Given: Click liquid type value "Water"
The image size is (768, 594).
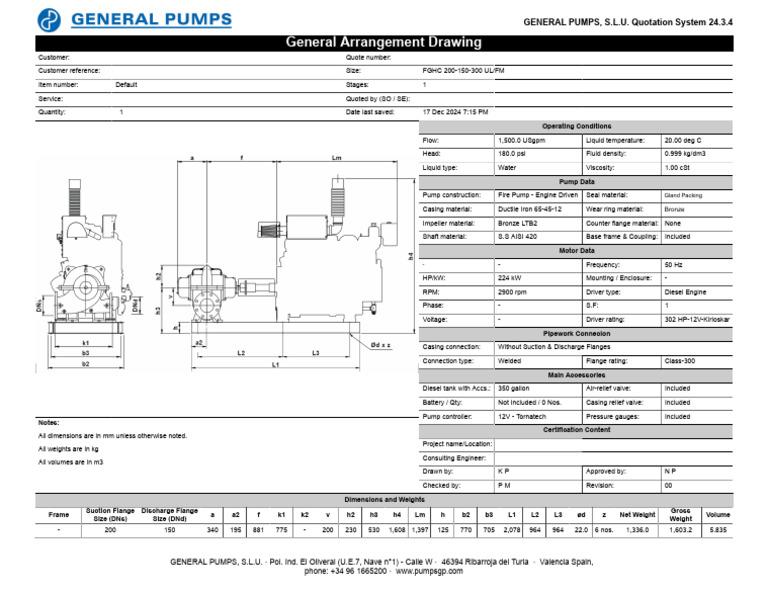Looking at the screenshot, I should coord(507,168).
